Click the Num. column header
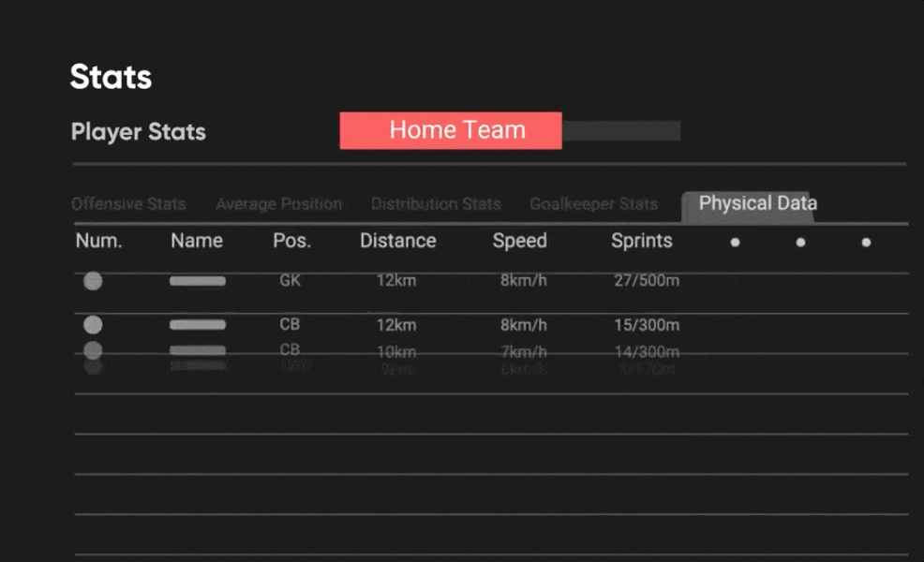924x562 pixels. click(98, 241)
